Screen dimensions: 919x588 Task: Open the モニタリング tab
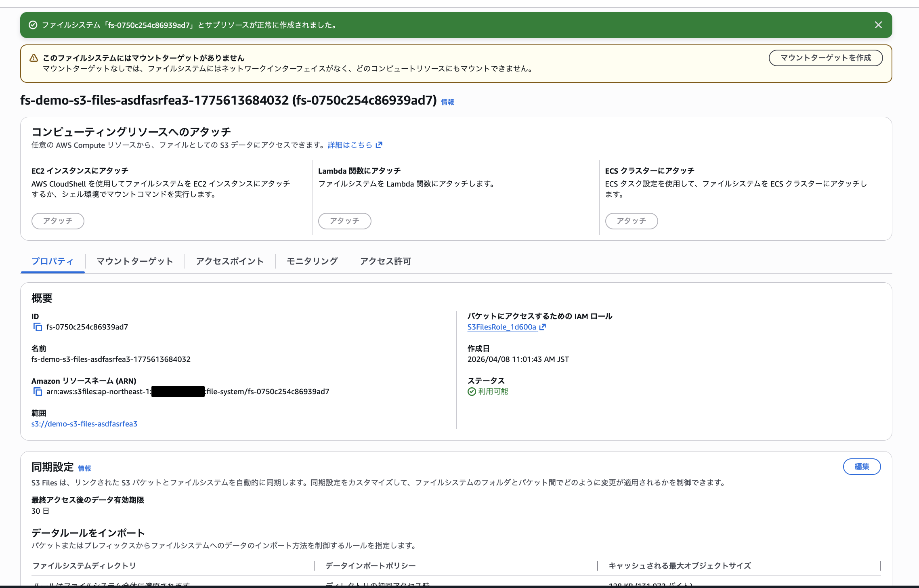point(312,261)
